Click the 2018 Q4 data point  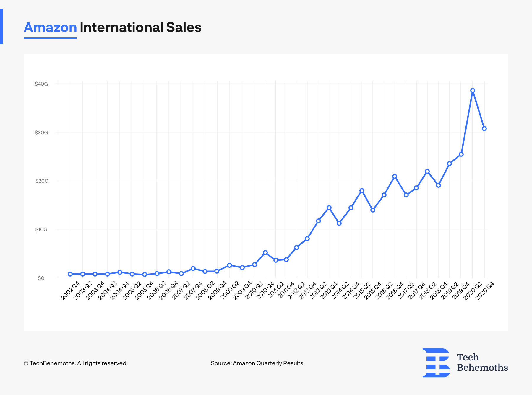(x=438, y=185)
